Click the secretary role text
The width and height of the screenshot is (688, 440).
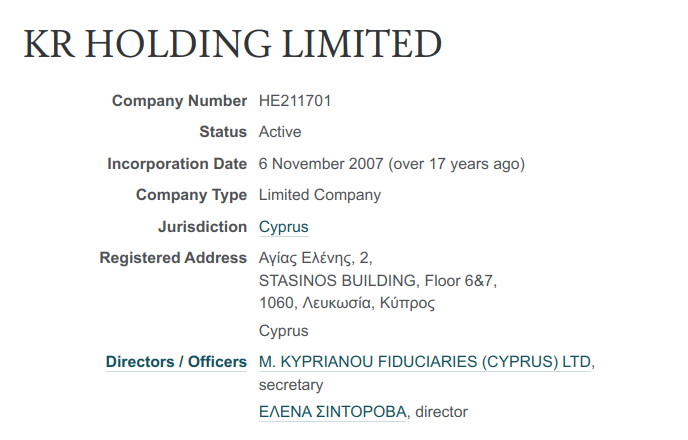click(x=291, y=385)
